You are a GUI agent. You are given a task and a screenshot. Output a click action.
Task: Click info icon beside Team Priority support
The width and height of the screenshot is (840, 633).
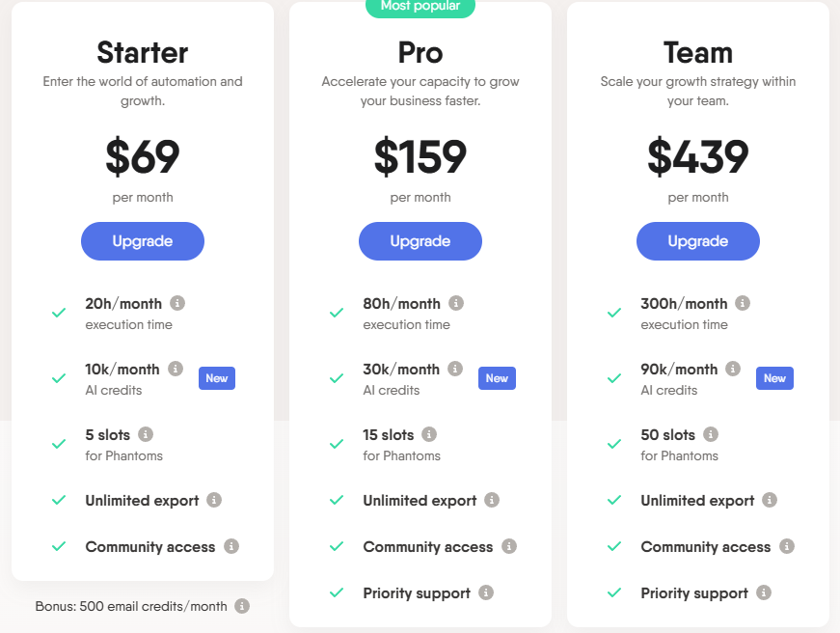(764, 592)
